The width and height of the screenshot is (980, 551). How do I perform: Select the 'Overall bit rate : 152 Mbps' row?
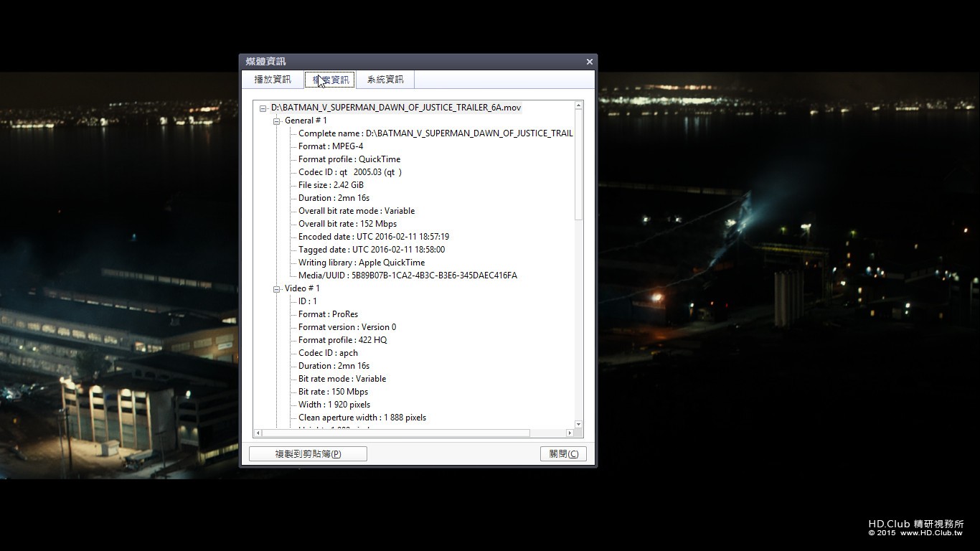[347, 224]
